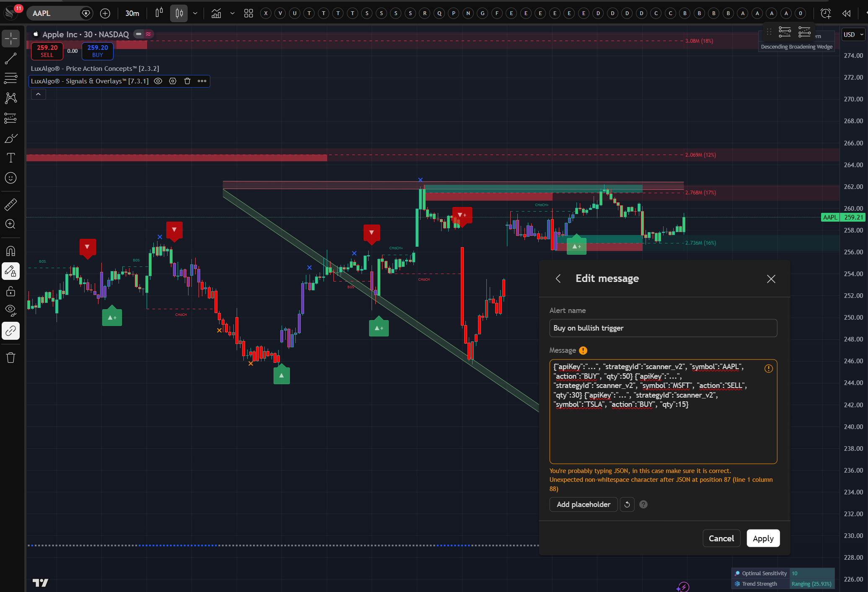Image resolution: width=868 pixels, height=592 pixels.
Task: Click the compare or add symbol plus icon
Action: coord(105,13)
